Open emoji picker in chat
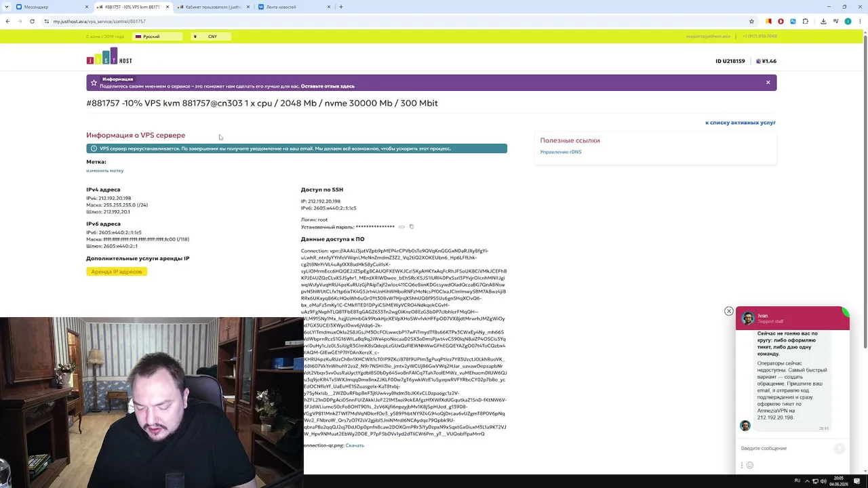This screenshot has height=488, width=868. pyautogui.click(x=750, y=465)
